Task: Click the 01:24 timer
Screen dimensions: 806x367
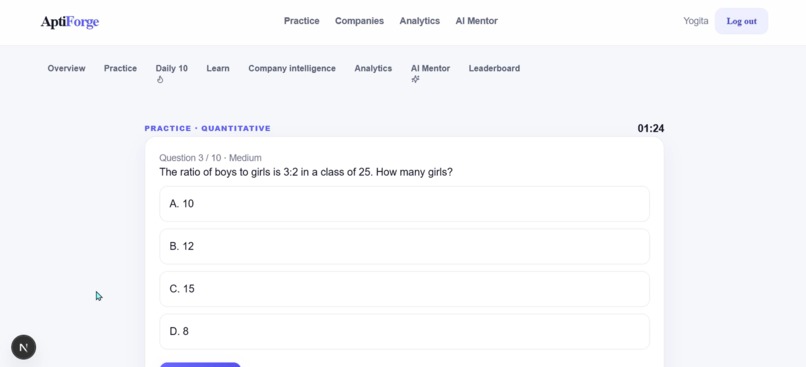Action: pos(651,129)
